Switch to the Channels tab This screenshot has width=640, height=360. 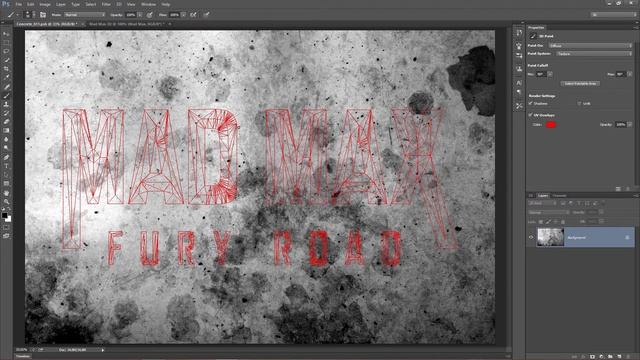560,196
